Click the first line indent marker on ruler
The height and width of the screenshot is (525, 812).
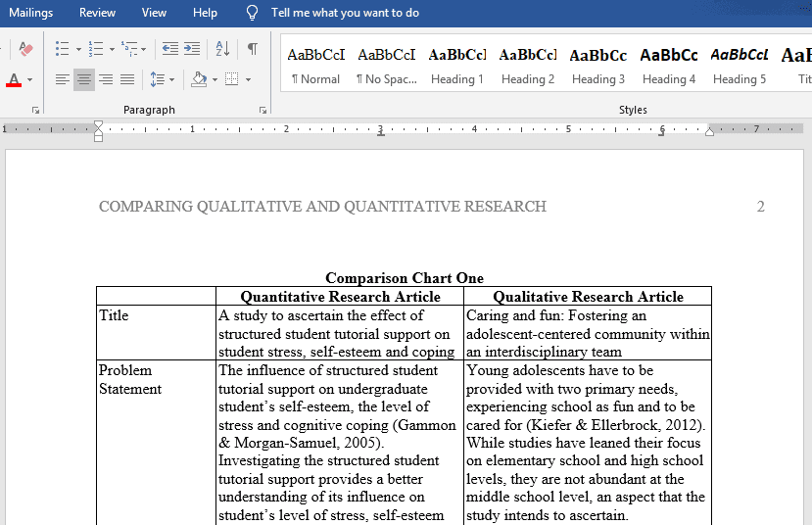pyautogui.click(x=98, y=124)
